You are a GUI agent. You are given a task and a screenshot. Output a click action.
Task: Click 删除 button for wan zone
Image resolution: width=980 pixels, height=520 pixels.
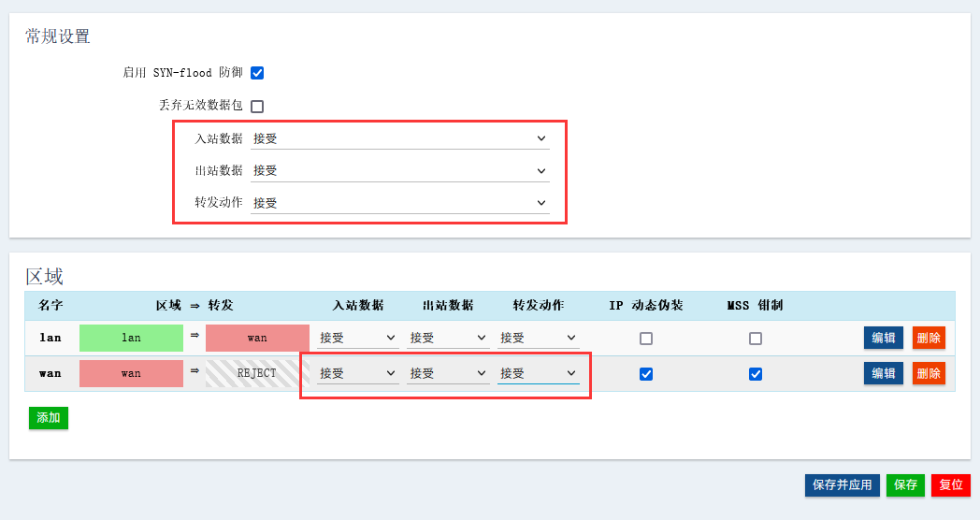[x=929, y=373]
